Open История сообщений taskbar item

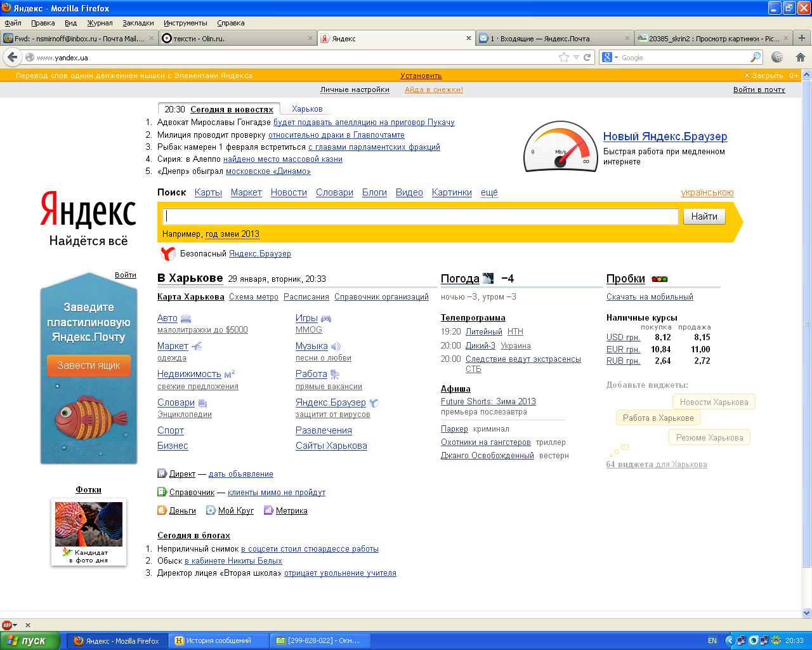click(x=218, y=640)
